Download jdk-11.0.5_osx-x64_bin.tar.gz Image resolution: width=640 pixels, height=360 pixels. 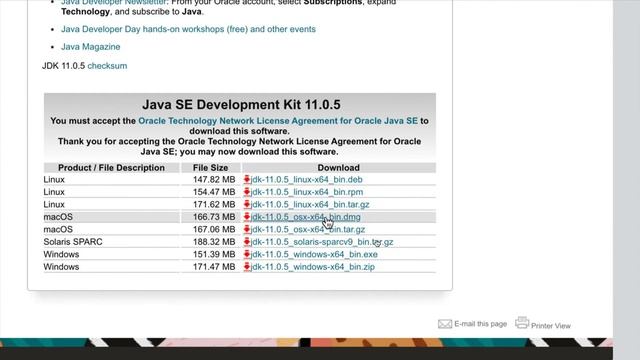click(x=308, y=229)
